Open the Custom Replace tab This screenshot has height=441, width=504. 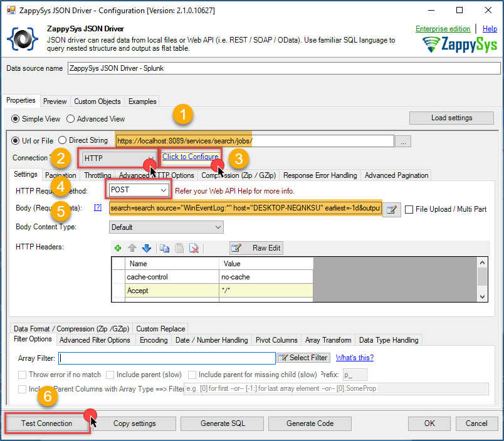click(x=160, y=329)
